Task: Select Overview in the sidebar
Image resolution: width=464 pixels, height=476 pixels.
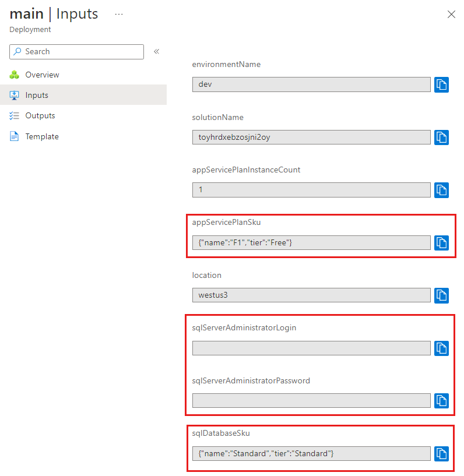Action: [x=42, y=75]
